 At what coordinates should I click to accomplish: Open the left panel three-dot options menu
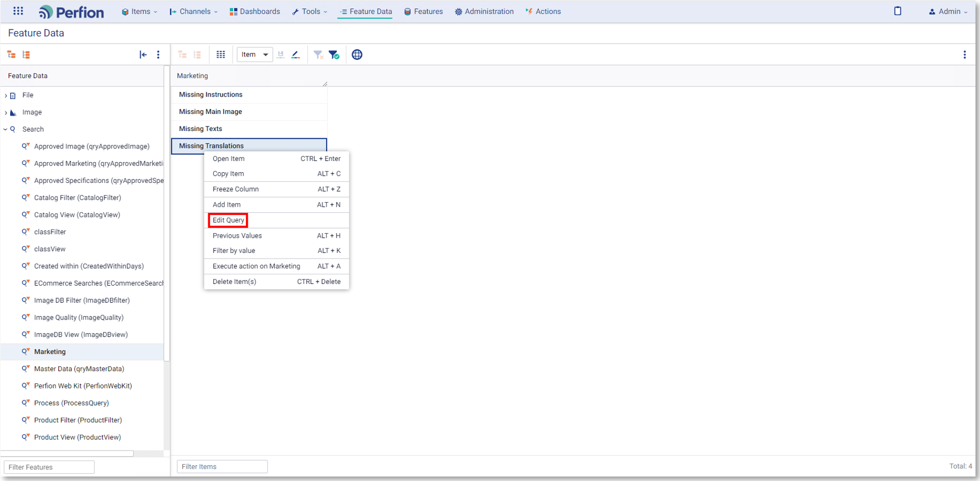[158, 55]
